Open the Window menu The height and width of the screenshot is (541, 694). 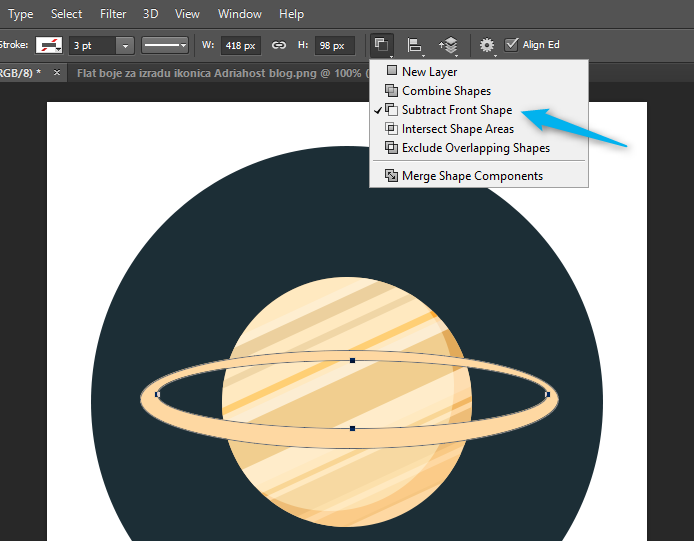click(239, 14)
